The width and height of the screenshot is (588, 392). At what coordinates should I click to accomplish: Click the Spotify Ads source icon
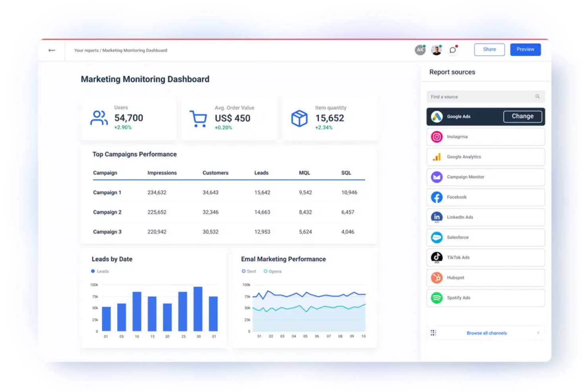coord(437,298)
